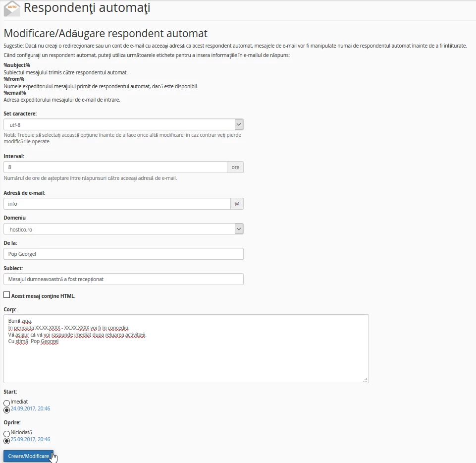Select the 'Imediat' start option
Image resolution: width=476 pixels, height=463 pixels.
[5, 403]
